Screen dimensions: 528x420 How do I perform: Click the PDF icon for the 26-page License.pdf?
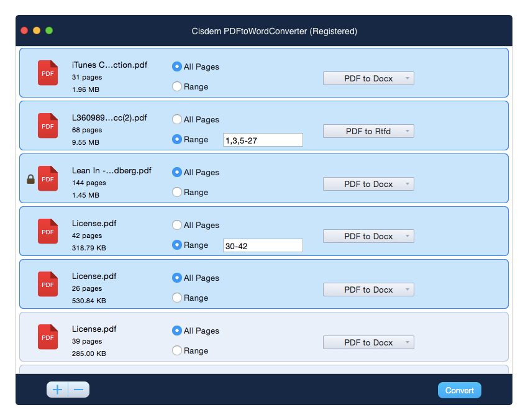tap(48, 284)
